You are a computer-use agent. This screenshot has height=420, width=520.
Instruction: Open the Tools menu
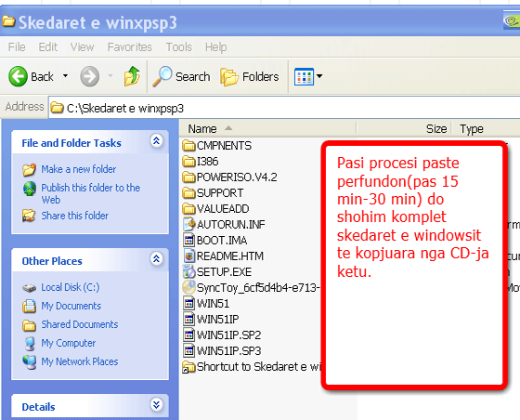[x=178, y=46]
